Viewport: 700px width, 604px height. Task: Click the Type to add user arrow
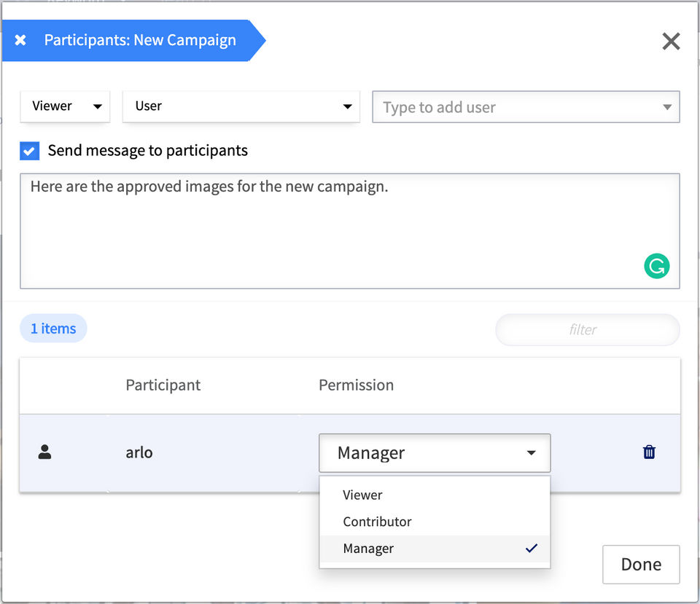pyautogui.click(x=666, y=107)
